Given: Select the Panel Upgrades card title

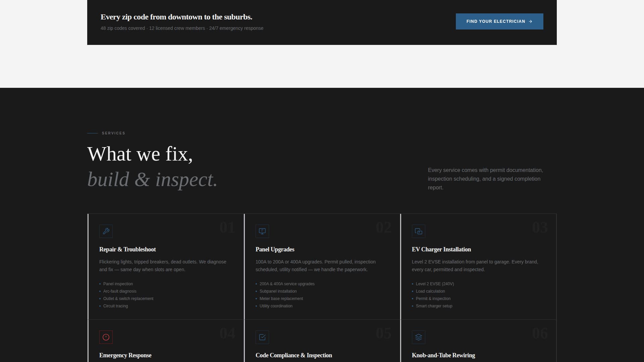Looking at the screenshot, I should pos(275,249).
